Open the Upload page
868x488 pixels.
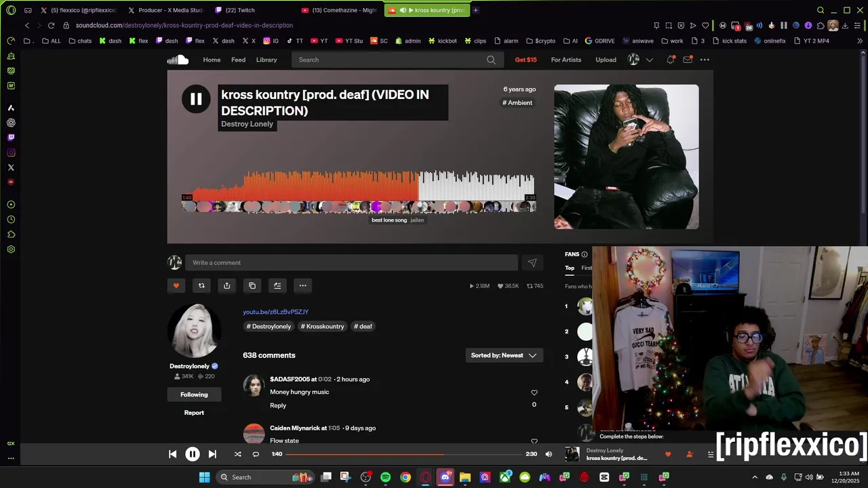[606, 60]
